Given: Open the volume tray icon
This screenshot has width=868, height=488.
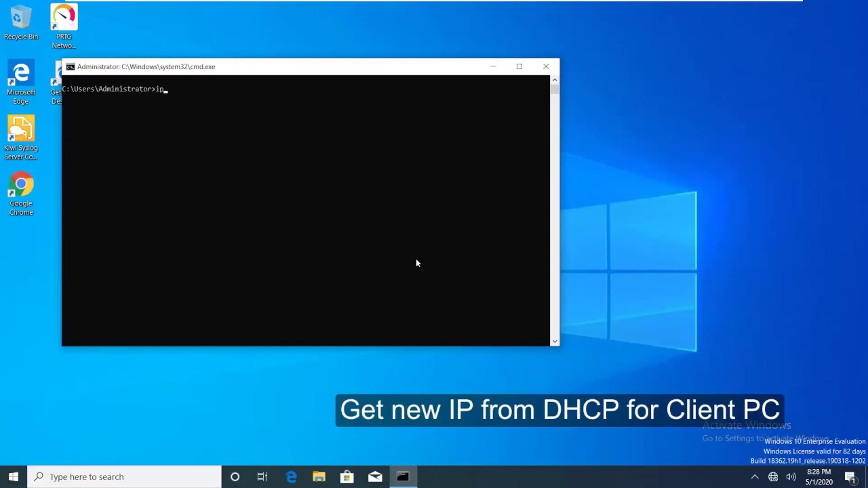Looking at the screenshot, I should (x=791, y=476).
